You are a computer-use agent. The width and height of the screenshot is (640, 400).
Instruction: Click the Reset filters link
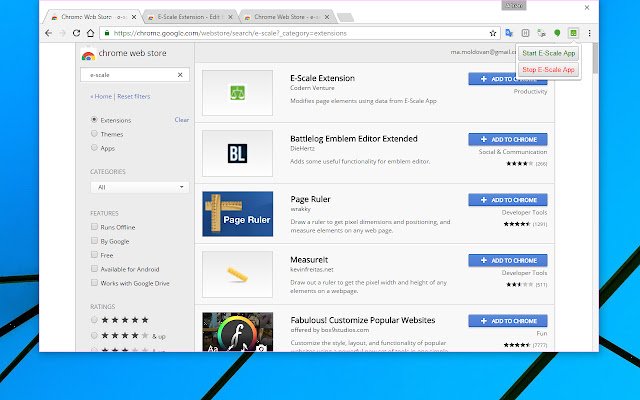coord(133,96)
